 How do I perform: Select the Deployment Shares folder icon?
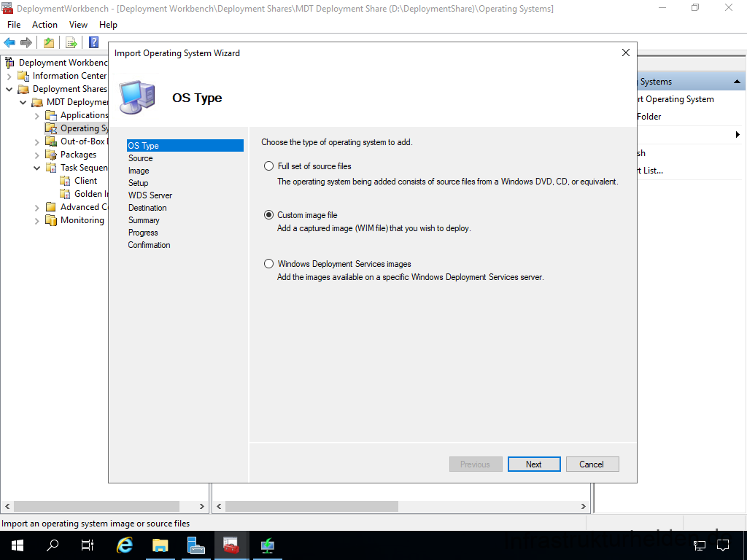point(23,89)
